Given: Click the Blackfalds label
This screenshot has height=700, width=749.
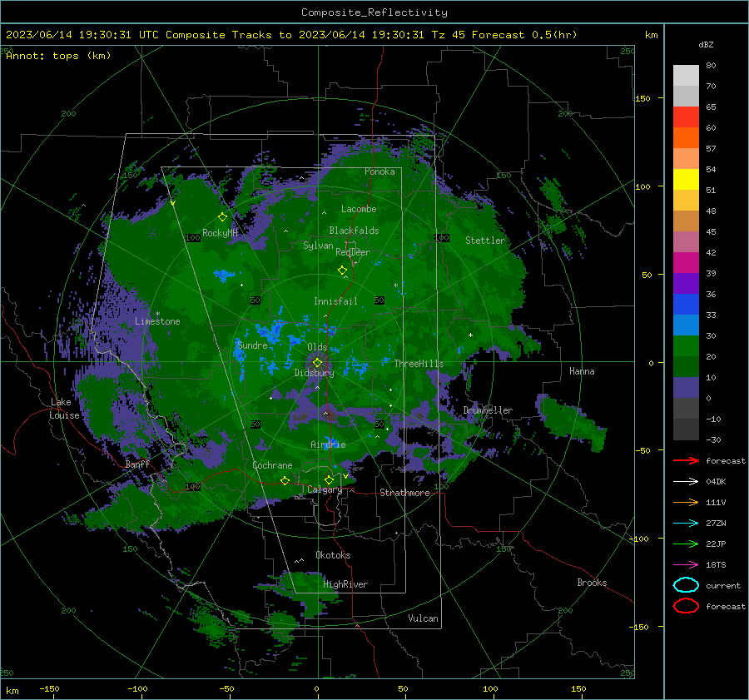Looking at the screenshot, I should pyautogui.click(x=354, y=231).
